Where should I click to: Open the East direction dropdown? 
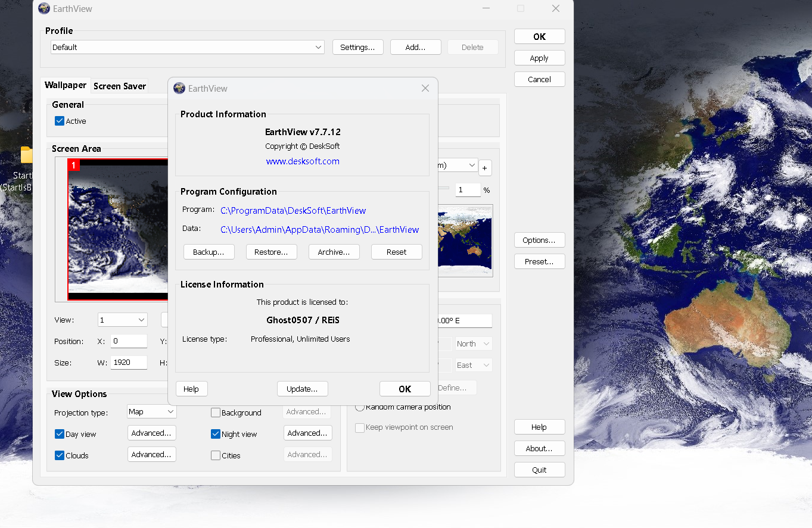(x=474, y=365)
